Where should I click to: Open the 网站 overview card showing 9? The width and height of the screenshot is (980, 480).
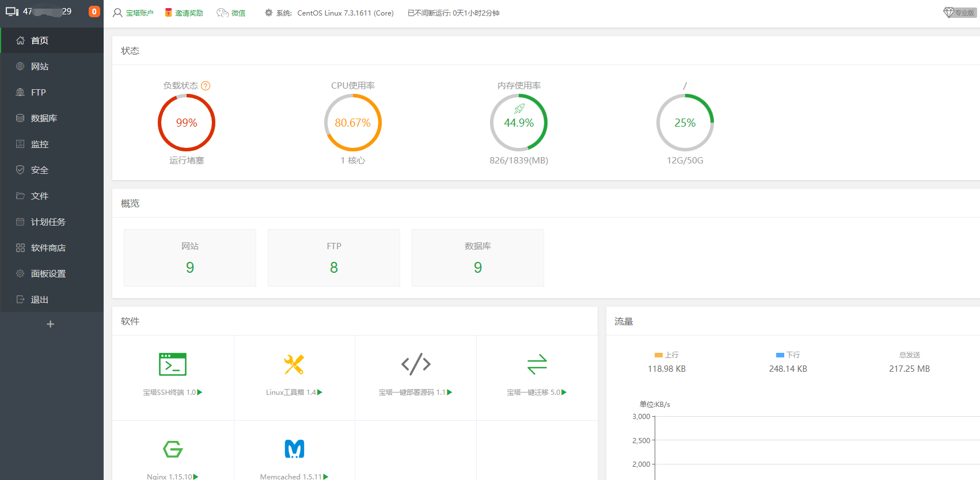tap(190, 258)
